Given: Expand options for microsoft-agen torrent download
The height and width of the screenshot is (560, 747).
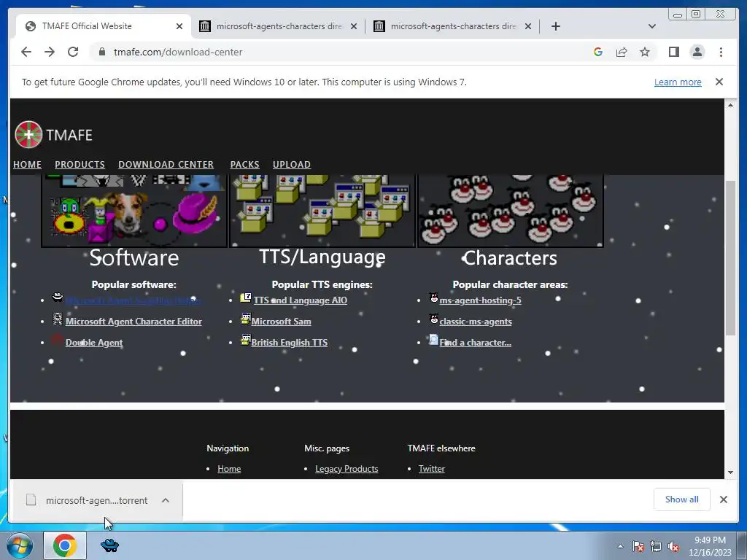Looking at the screenshot, I should [x=166, y=500].
